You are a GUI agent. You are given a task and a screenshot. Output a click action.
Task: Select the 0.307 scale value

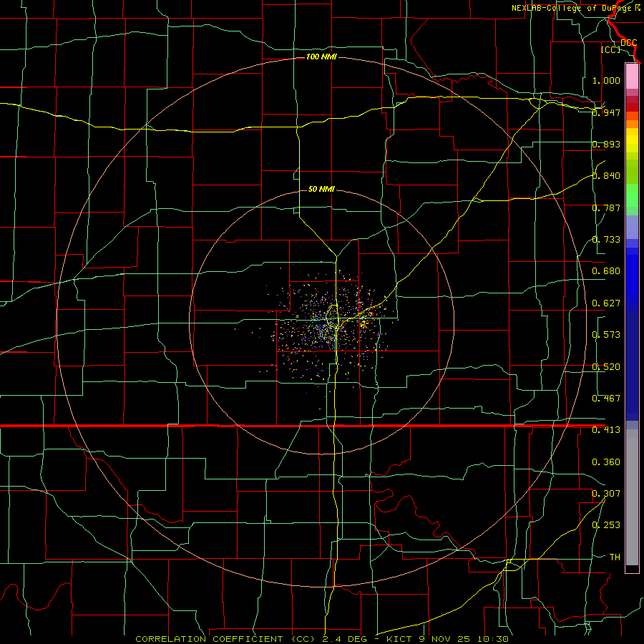(x=606, y=494)
